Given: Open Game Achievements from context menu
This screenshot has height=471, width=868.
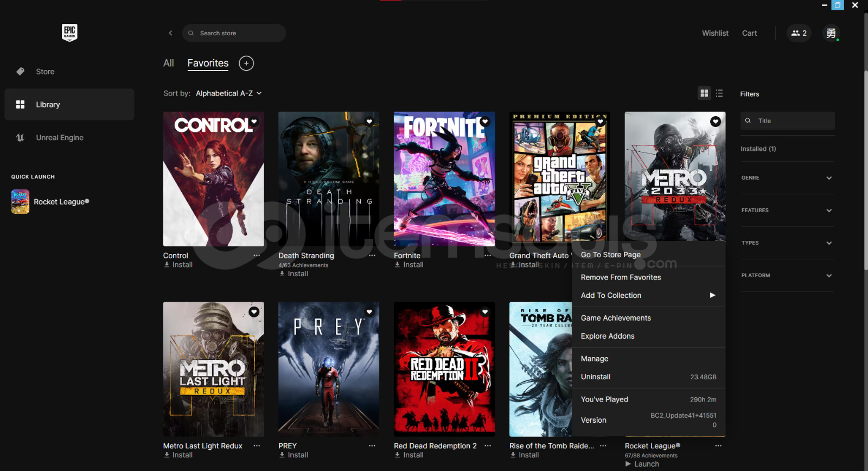Looking at the screenshot, I should tap(649, 318).
